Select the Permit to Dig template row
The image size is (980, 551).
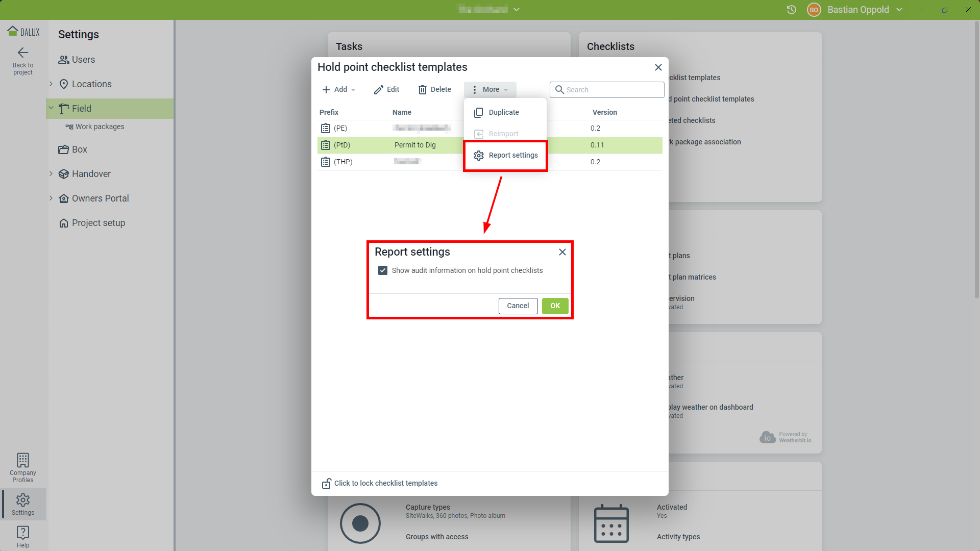[x=415, y=145]
